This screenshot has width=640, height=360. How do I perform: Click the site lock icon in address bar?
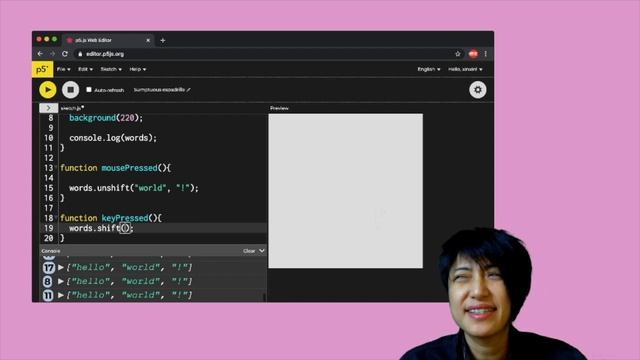click(80, 54)
